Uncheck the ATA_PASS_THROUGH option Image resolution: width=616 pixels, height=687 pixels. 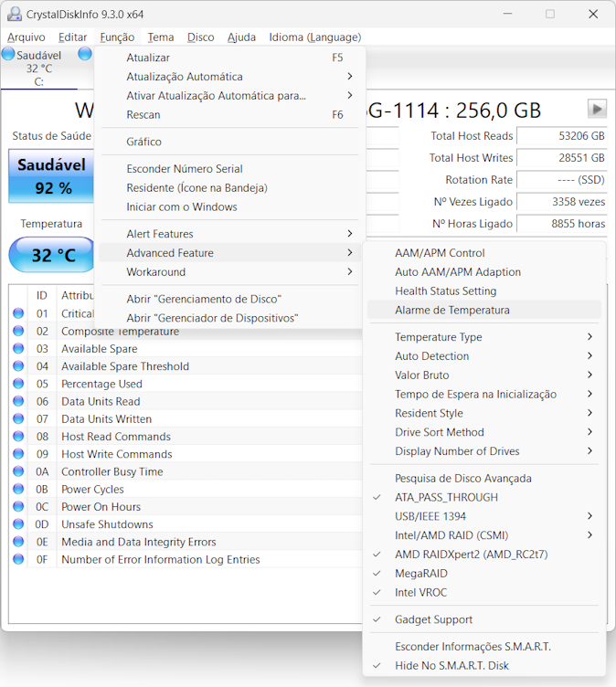[446, 497]
